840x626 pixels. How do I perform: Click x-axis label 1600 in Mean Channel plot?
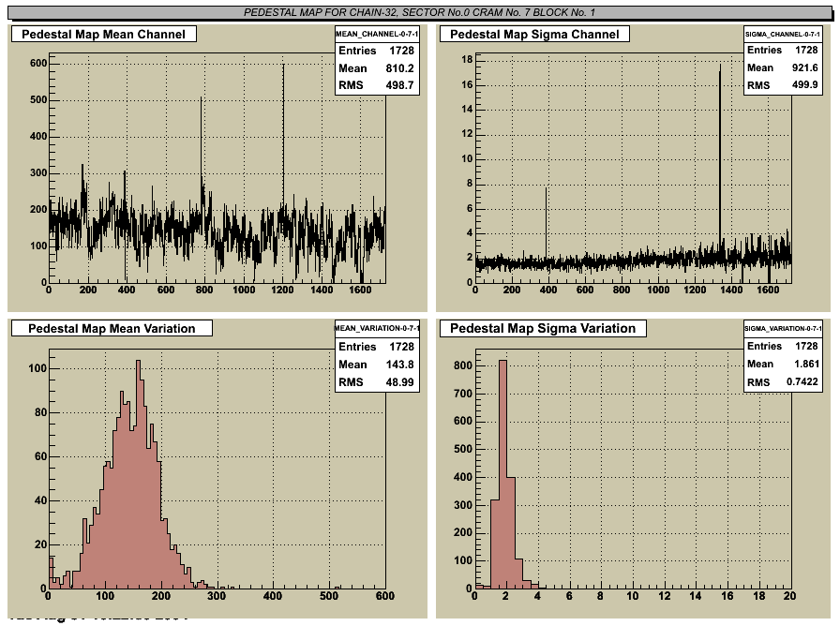pyautogui.click(x=360, y=290)
